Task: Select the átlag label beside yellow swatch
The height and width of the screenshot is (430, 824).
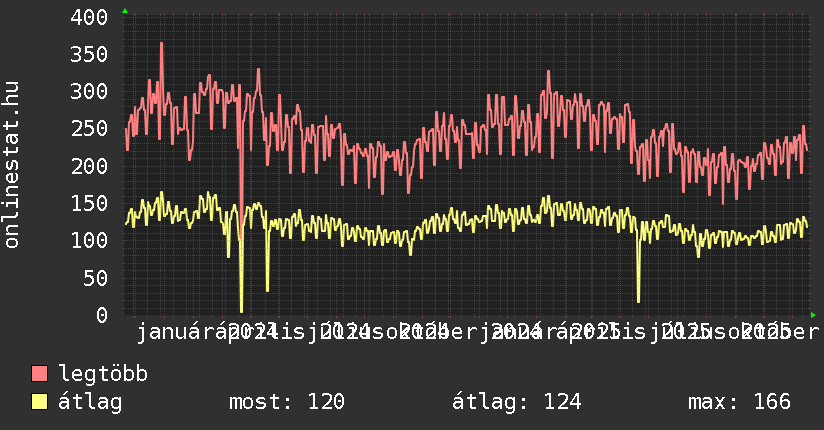Action: [91, 403]
